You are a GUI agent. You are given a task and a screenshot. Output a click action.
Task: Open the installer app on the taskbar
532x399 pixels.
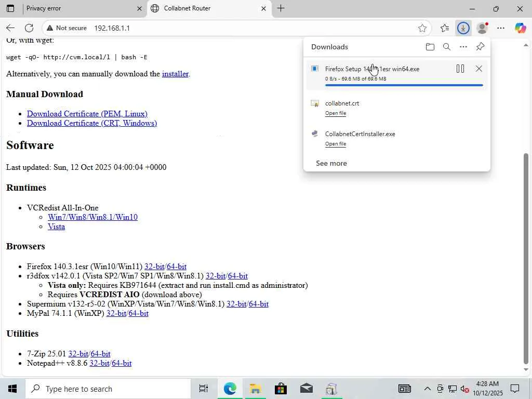331,389
